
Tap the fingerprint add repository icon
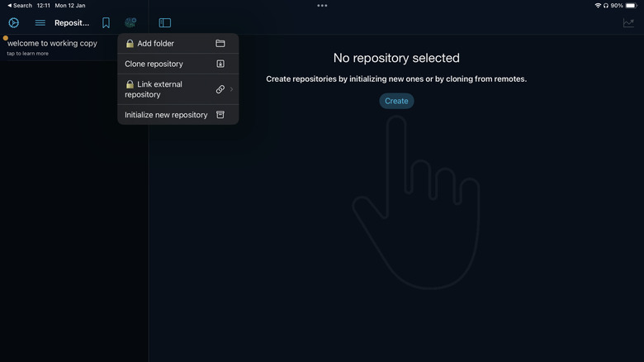tap(130, 22)
